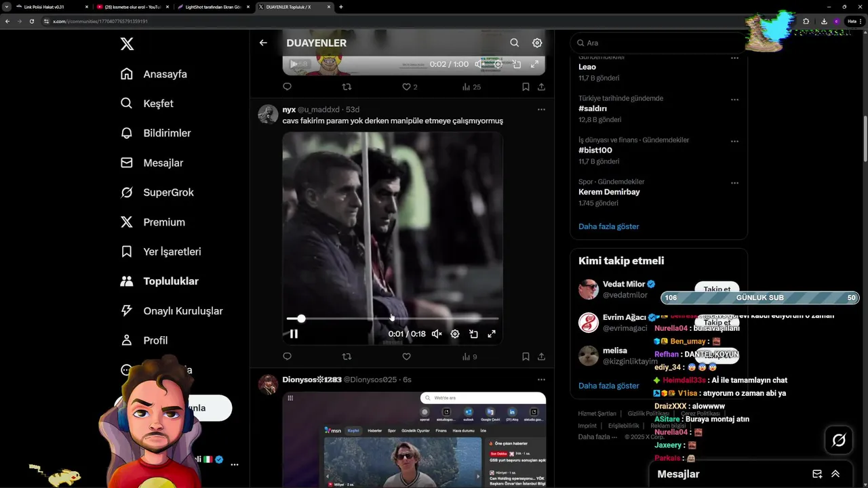The height and width of the screenshot is (488, 868).
Task: Share the top post with 25 views
Action: [x=541, y=87]
